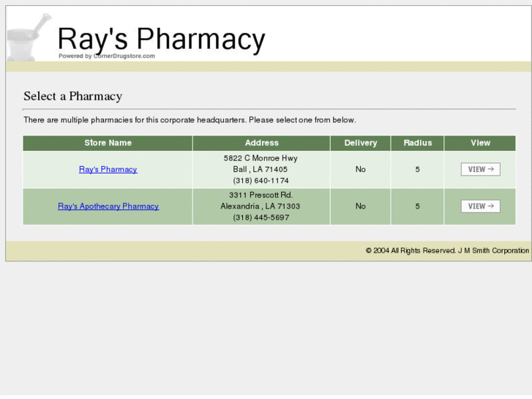Click the View column header
This screenshot has width=532, height=399.
[480, 143]
